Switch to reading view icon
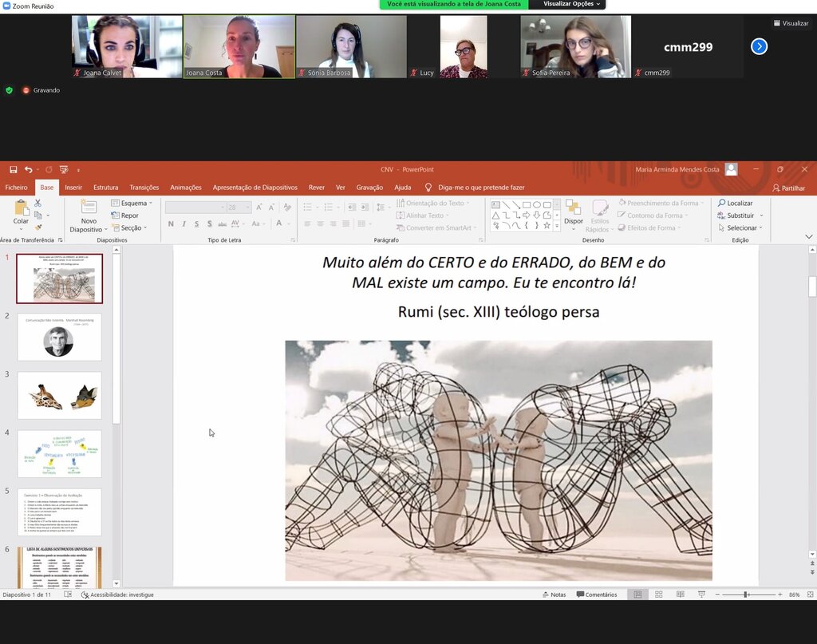This screenshot has width=817, height=644. tap(679, 595)
